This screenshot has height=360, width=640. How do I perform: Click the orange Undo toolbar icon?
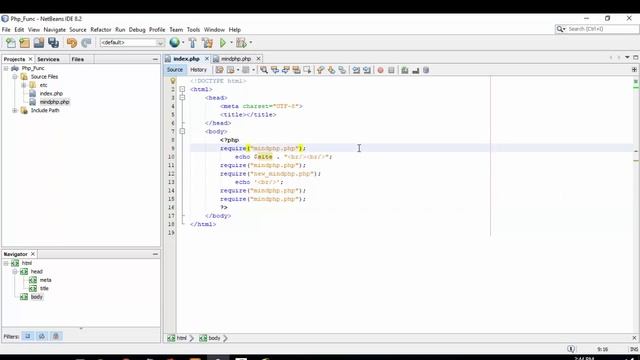pyautogui.click(x=72, y=42)
